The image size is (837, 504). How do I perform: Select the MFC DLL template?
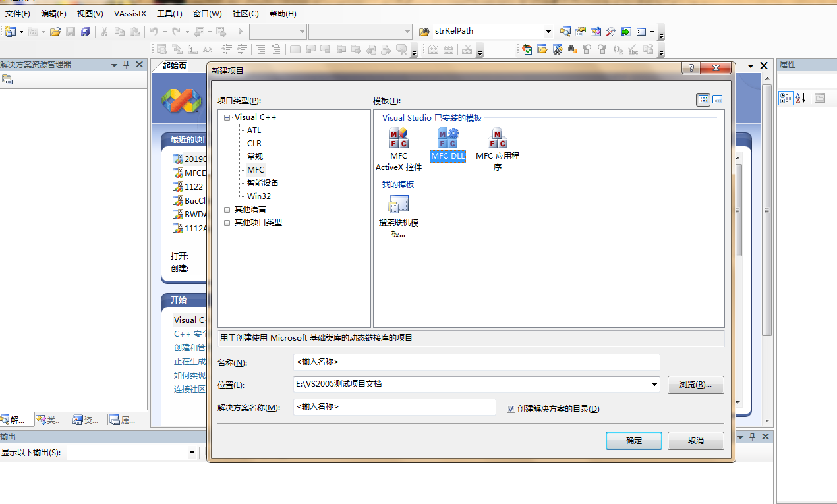click(x=448, y=145)
